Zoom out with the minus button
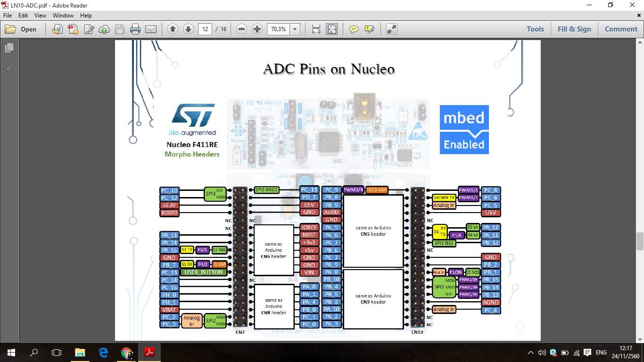644x362 pixels. coord(241,29)
